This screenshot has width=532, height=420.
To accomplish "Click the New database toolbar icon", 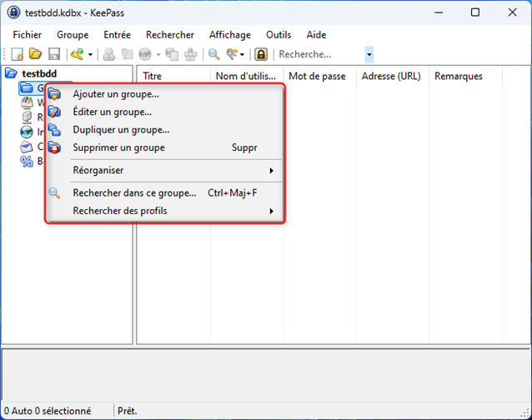I will coord(17,54).
